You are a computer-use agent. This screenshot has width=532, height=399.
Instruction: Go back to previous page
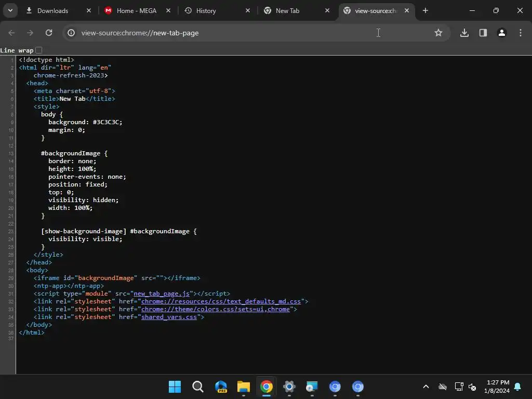[x=11, y=33]
